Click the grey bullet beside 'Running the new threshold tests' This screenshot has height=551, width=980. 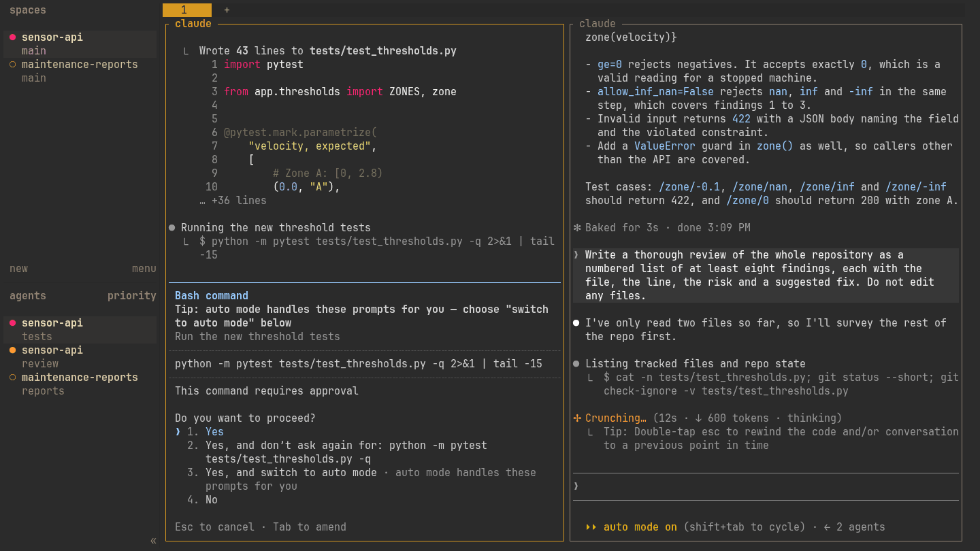pyautogui.click(x=171, y=228)
